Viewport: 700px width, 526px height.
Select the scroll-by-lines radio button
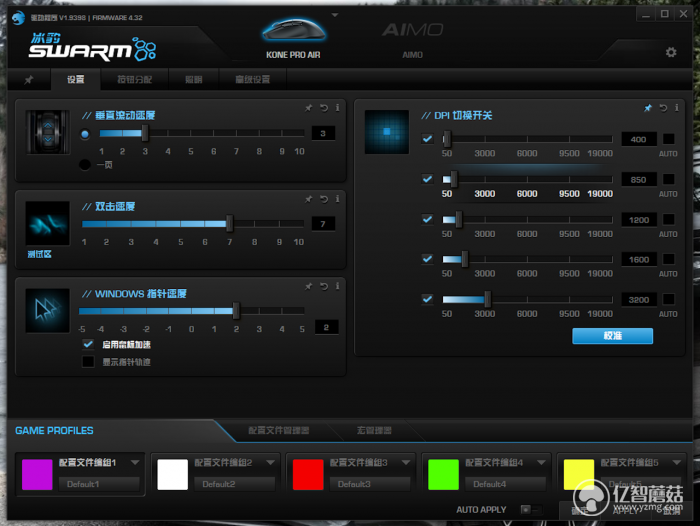pyautogui.click(x=85, y=134)
